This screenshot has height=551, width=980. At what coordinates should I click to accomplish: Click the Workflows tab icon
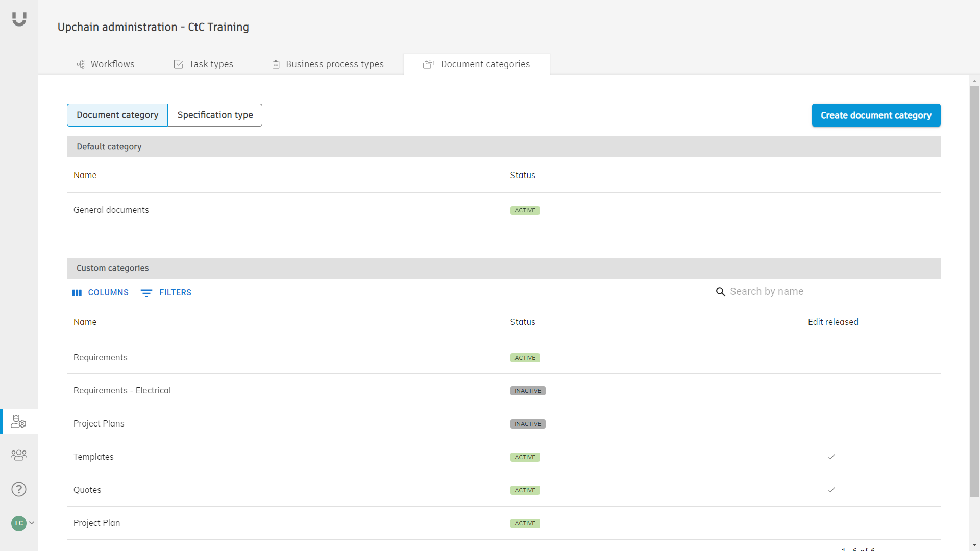point(81,64)
